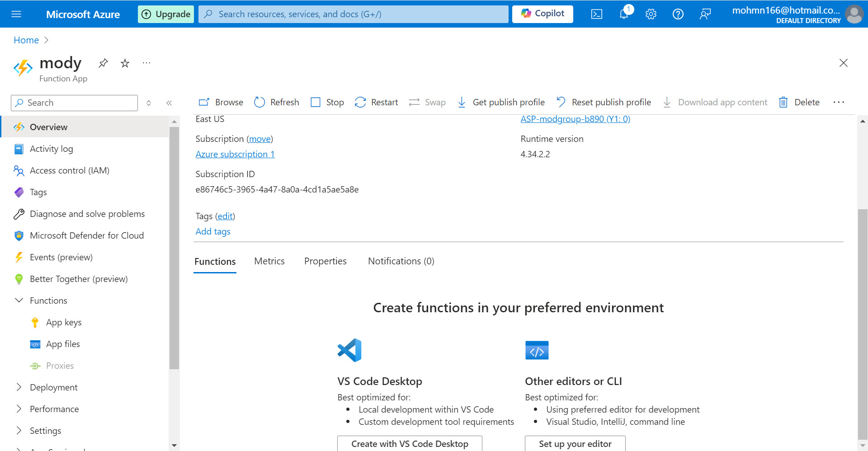Viewport: 868px width, 451px height.
Task: Click Download app content
Action: tap(715, 102)
